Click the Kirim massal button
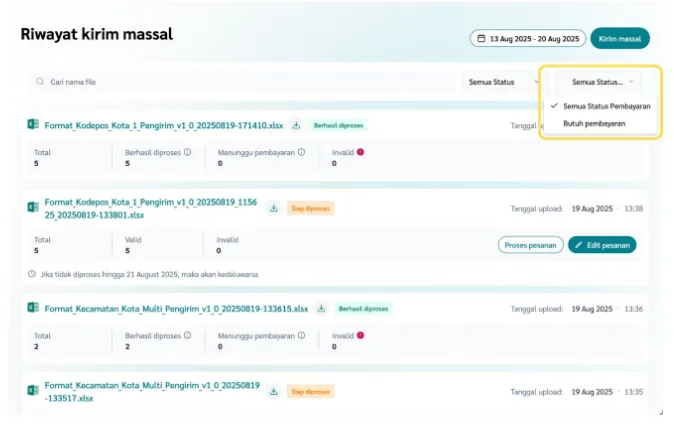Image resolution: width=674 pixels, height=426 pixels. tap(620, 39)
